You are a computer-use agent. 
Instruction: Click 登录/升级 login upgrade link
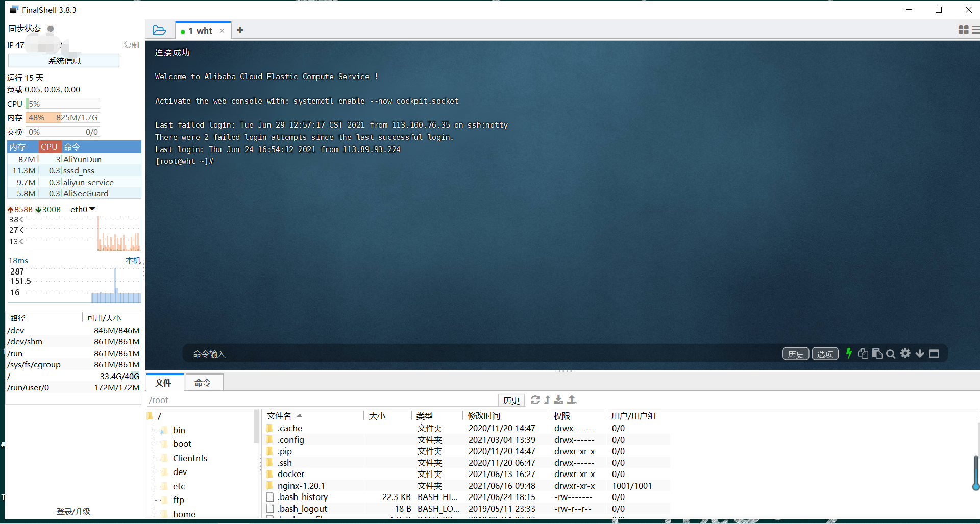point(73,511)
